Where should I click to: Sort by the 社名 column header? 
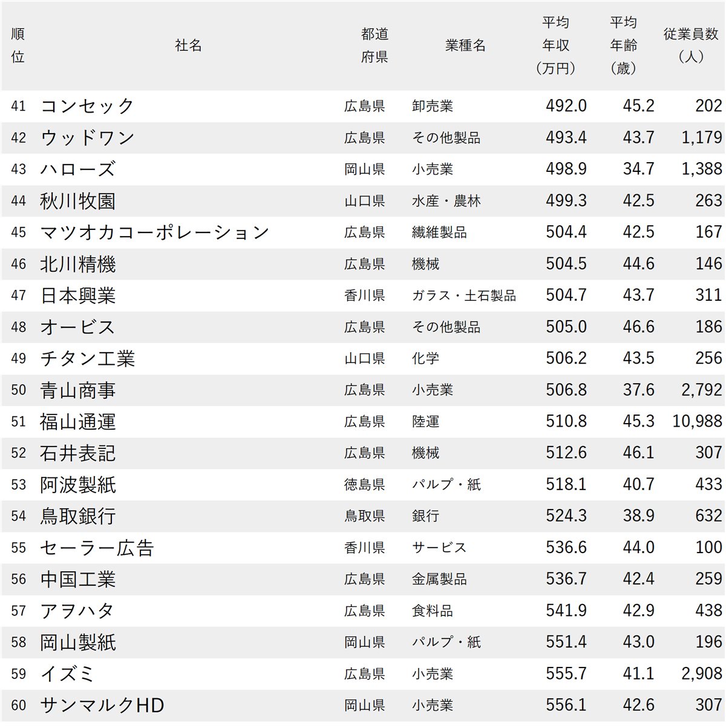tap(188, 44)
